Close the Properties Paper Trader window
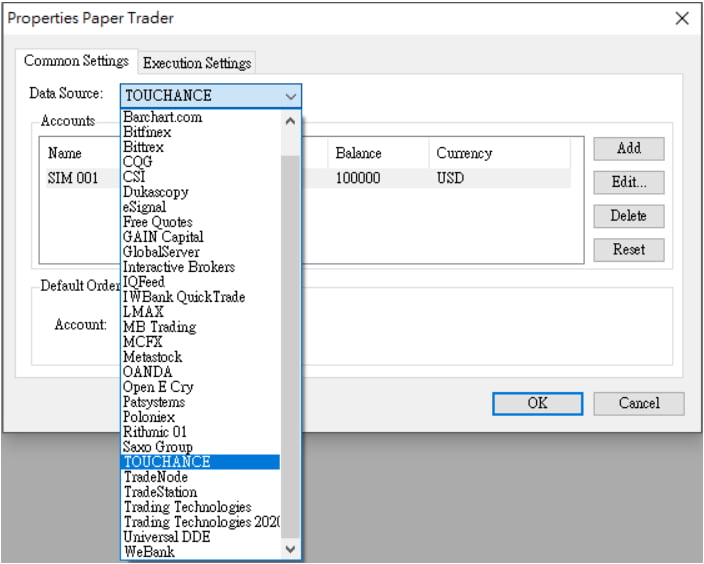The width and height of the screenshot is (704, 564). click(x=682, y=18)
